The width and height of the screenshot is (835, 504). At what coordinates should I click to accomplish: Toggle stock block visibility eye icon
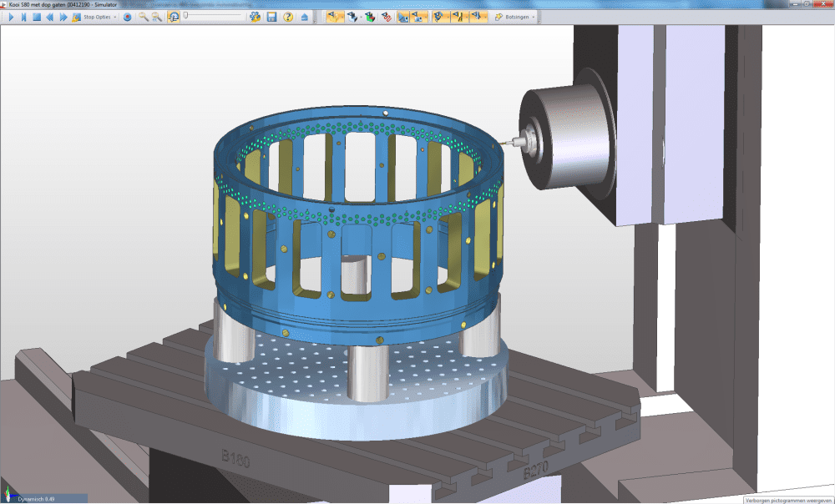coord(352,17)
